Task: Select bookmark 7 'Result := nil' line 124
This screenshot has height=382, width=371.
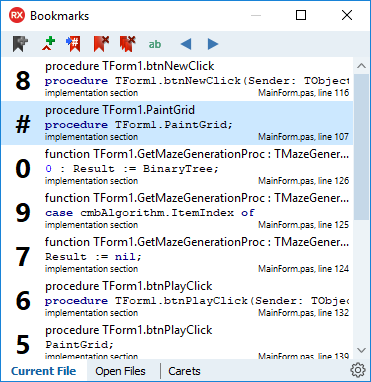Action: [x=177, y=255]
